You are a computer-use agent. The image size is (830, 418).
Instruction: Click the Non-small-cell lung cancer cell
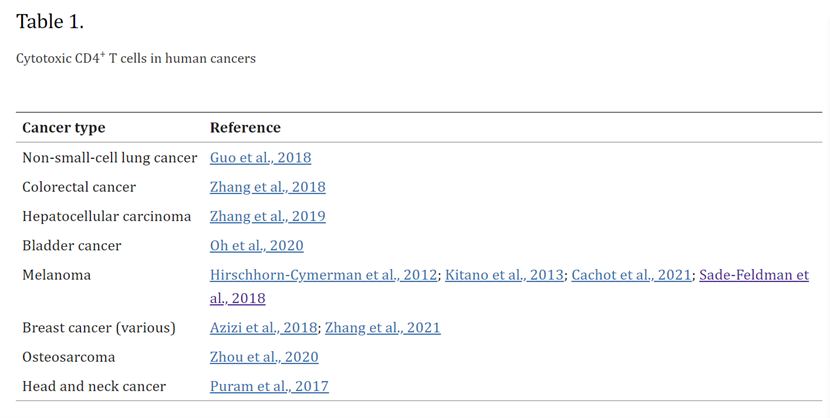pos(109,158)
